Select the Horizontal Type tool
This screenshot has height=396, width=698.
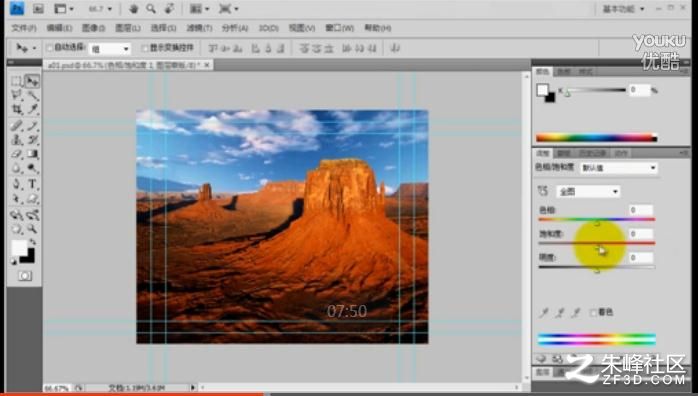pyautogui.click(x=32, y=183)
